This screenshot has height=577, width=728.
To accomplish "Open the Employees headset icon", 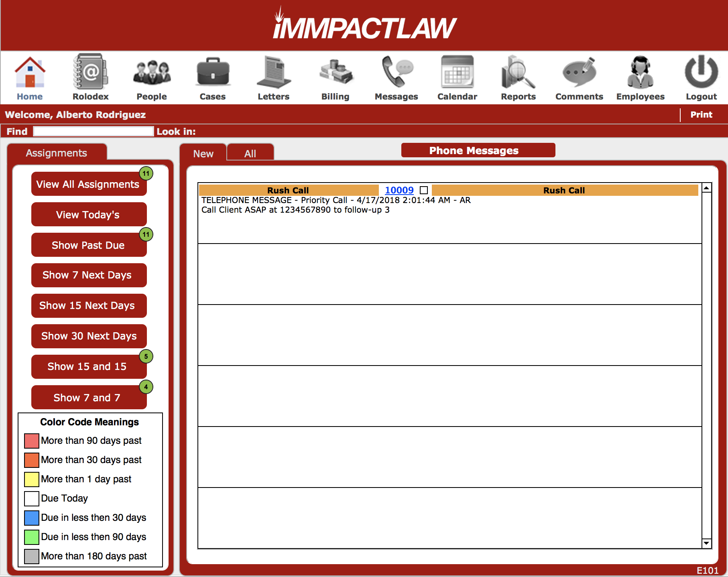I will point(641,72).
